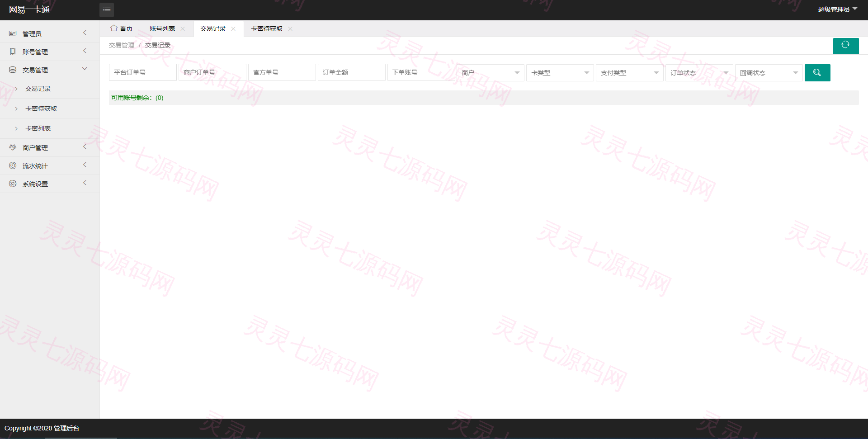Switch to the 卡密待获取 tab
The image size is (868, 439).
pyautogui.click(x=267, y=28)
